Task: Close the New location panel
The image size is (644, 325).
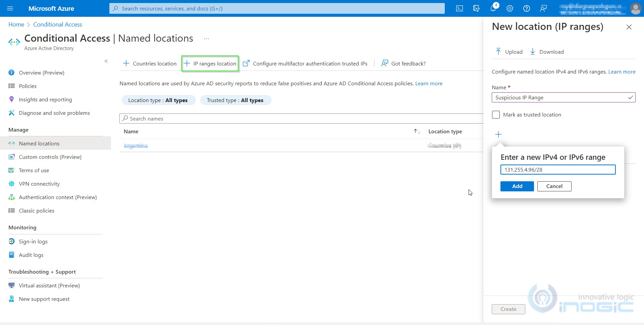Action: [629, 27]
